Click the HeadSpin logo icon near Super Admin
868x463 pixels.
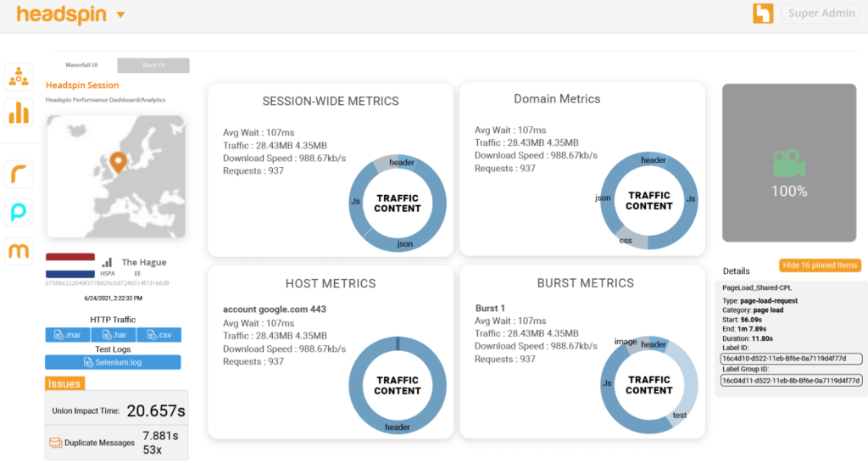(763, 14)
